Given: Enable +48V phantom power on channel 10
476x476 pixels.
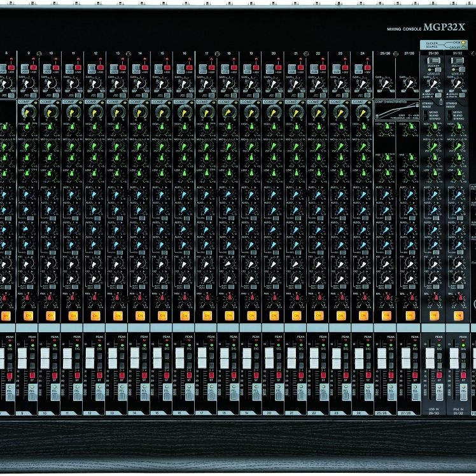Looking at the screenshot, I should tap(56, 67).
